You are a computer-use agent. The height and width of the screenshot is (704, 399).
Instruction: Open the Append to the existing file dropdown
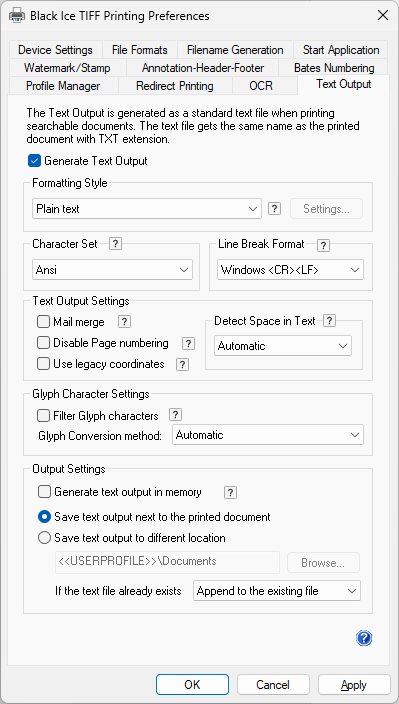pyautogui.click(x=277, y=591)
